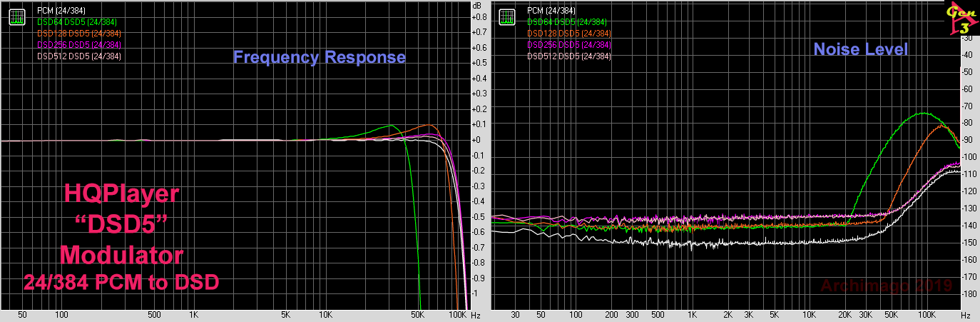Click the red "HQPlayer" heading text
This screenshot has height=322, width=980.
tap(122, 194)
